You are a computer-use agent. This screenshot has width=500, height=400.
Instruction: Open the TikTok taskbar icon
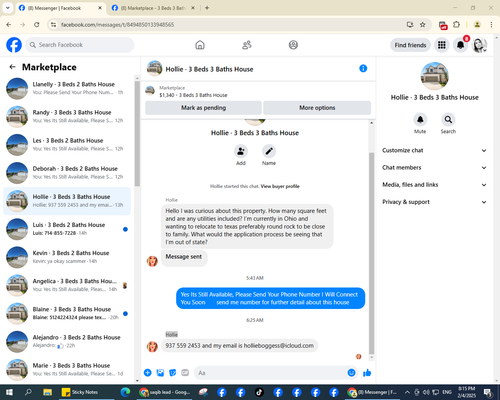[x=259, y=392]
